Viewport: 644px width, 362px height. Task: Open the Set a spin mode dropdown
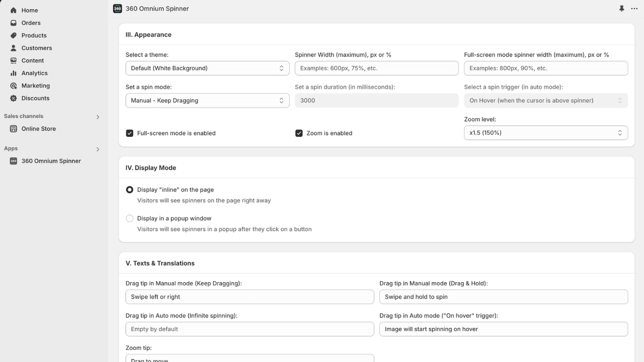click(x=207, y=101)
